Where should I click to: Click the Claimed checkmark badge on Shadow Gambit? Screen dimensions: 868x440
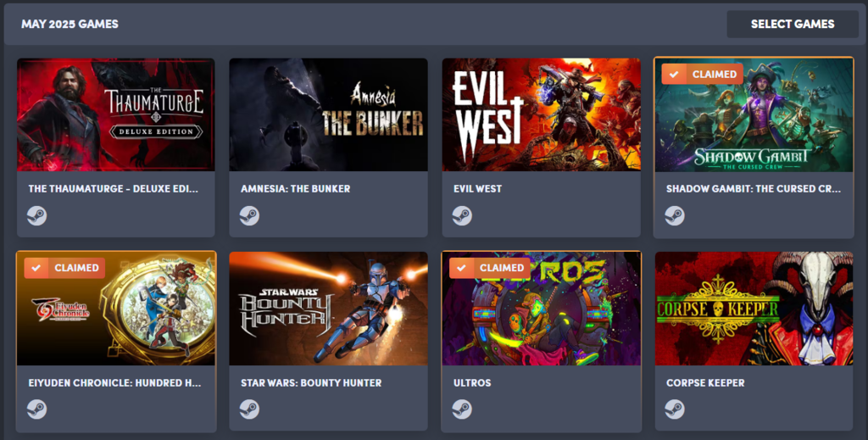[x=703, y=74]
